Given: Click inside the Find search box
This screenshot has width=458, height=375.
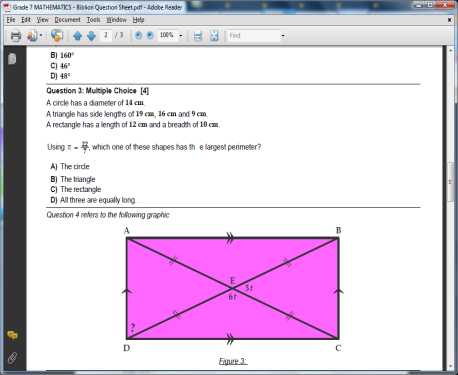Looking at the screenshot, I should 254,35.
